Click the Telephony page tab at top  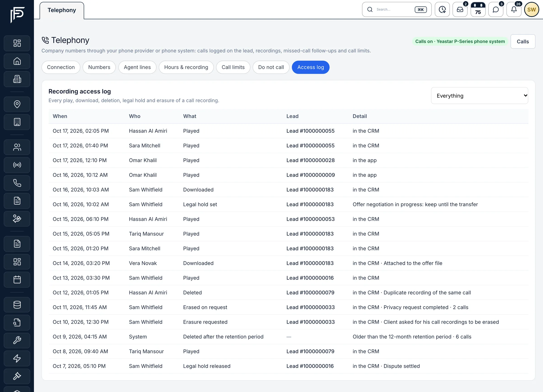click(62, 10)
